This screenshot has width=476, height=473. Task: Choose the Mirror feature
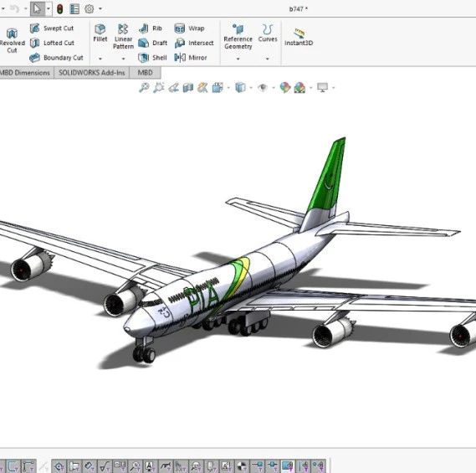click(191, 58)
